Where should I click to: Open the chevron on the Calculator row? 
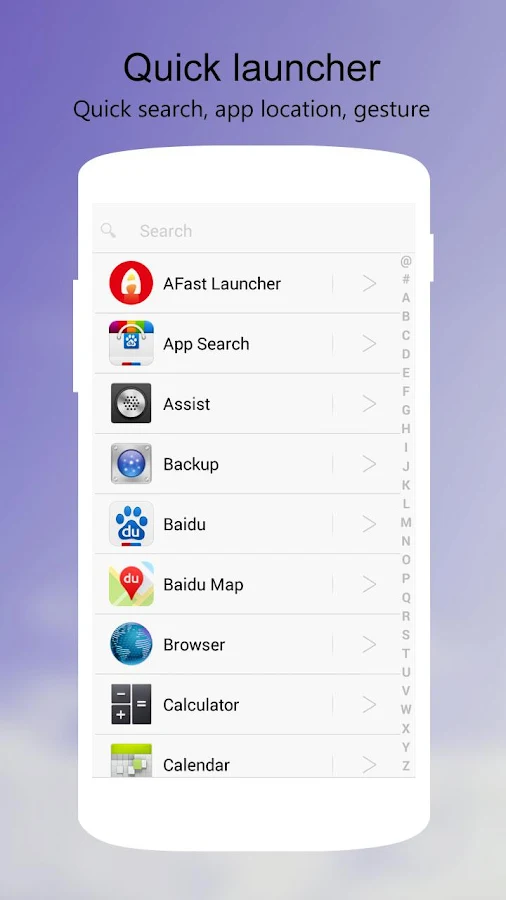[x=369, y=704]
